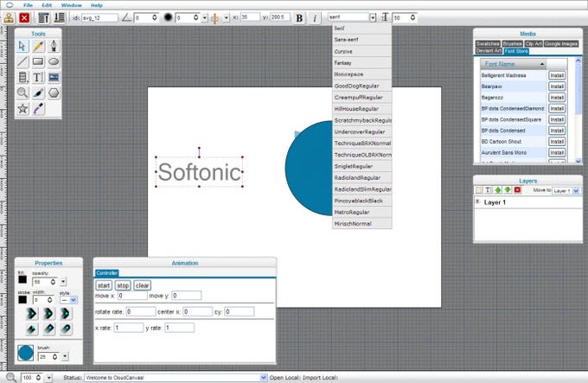Click the font size stepper field
The height and width of the screenshot is (383, 588).
[x=405, y=17]
